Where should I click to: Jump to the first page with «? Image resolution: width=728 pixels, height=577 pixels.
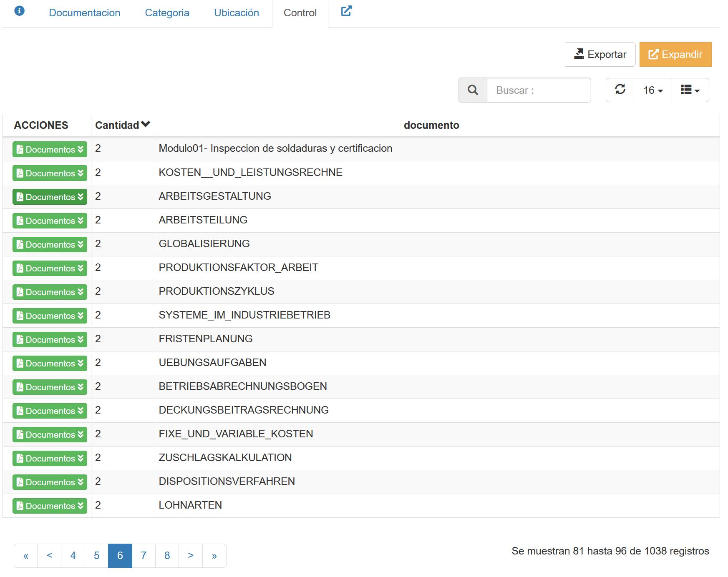[26, 556]
